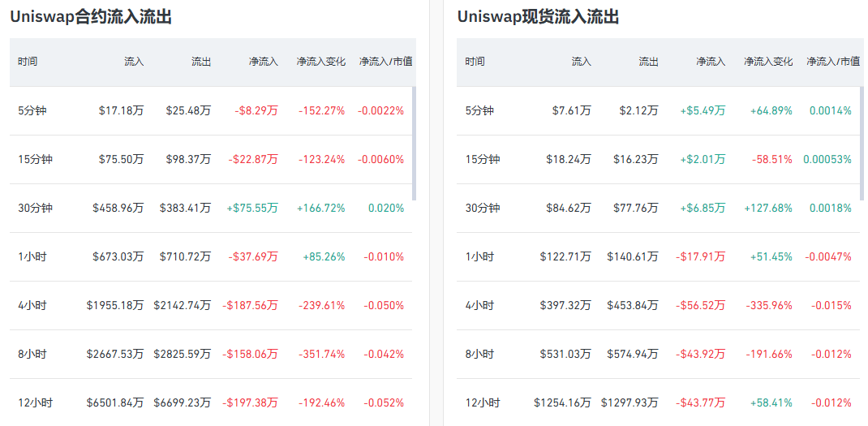Select the $98.37万 outflow cell
The image size is (868, 426).
(x=188, y=160)
